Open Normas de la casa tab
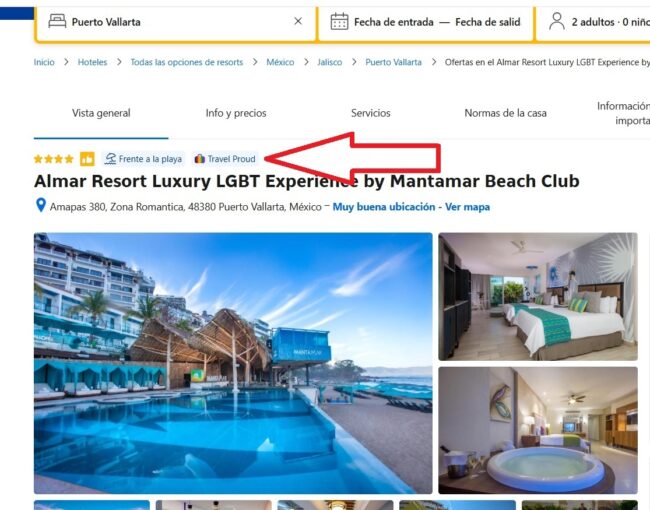Screen dimensions: 650x510 [x=505, y=113]
